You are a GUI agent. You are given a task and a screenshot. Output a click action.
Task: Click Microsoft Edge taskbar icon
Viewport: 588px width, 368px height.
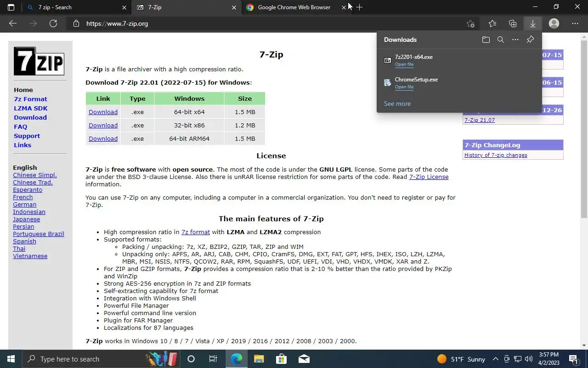click(236, 359)
